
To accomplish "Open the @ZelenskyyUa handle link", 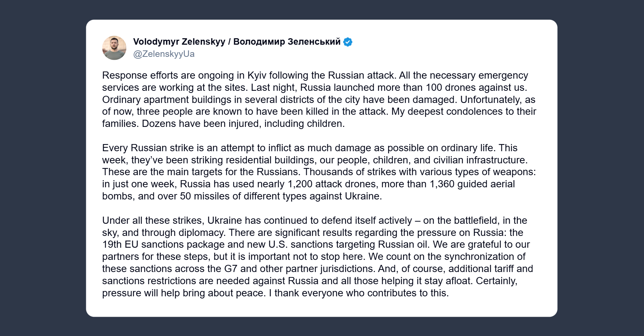I will tap(164, 54).
